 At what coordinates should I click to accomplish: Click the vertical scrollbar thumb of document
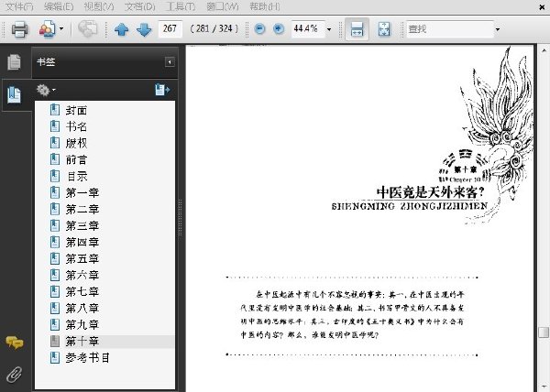(544, 332)
